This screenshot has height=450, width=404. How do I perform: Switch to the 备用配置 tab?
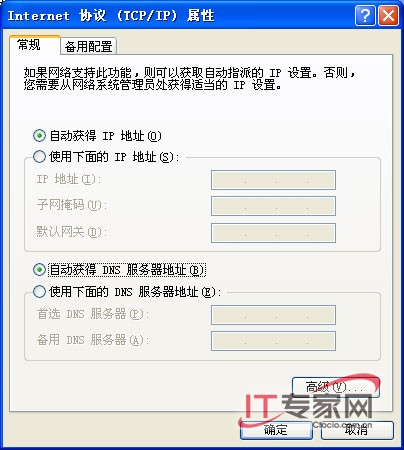click(88, 46)
